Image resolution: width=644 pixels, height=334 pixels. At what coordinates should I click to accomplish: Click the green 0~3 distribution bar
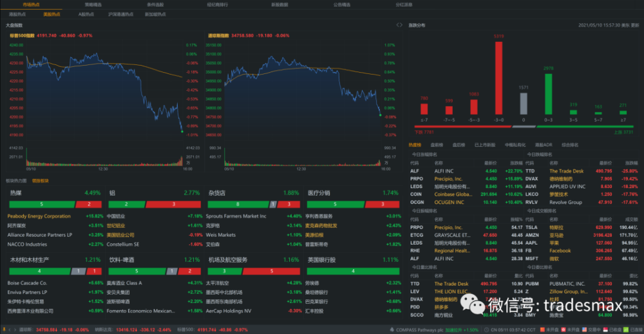tap(548, 94)
